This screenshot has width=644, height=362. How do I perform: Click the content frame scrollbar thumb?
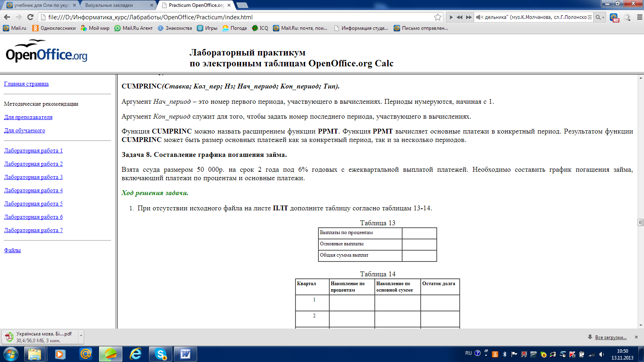[x=640, y=222]
